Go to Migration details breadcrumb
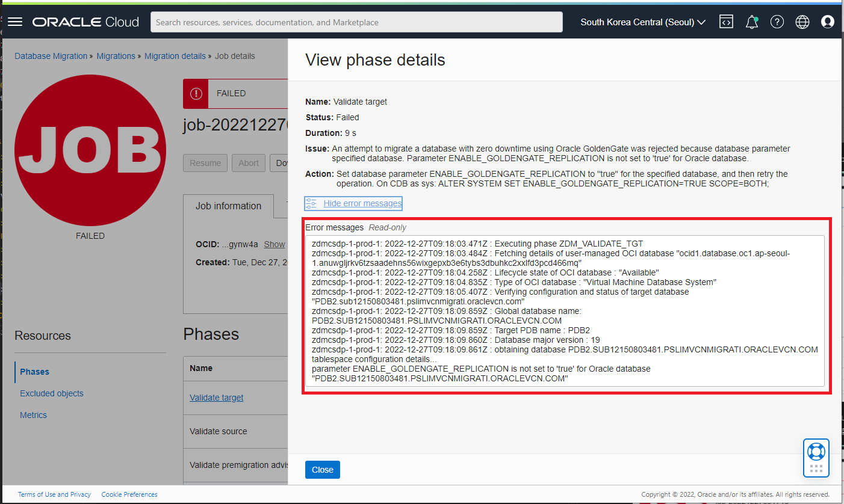The width and height of the screenshot is (844, 504). point(175,56)
